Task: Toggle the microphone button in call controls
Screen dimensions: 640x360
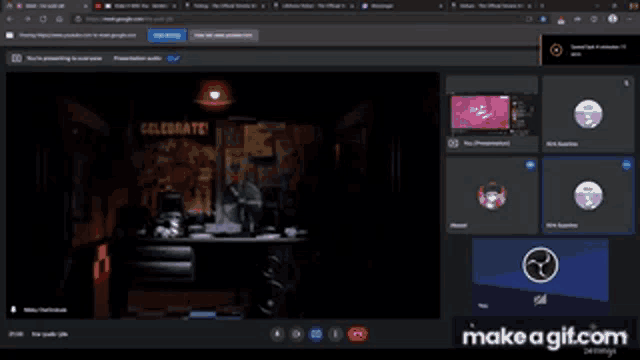Action: click(x=277, y=334)
